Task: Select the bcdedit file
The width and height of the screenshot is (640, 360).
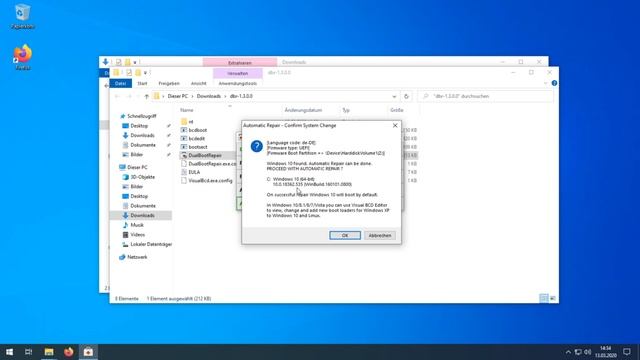Action: [197, 139]
